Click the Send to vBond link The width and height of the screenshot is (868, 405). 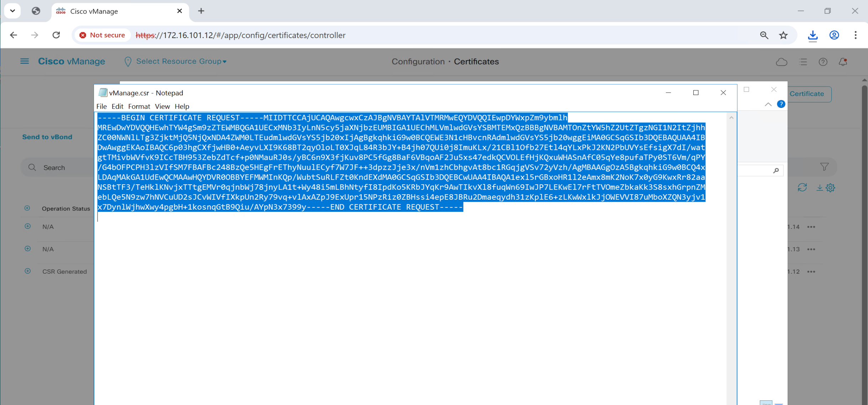click(47, 137)
